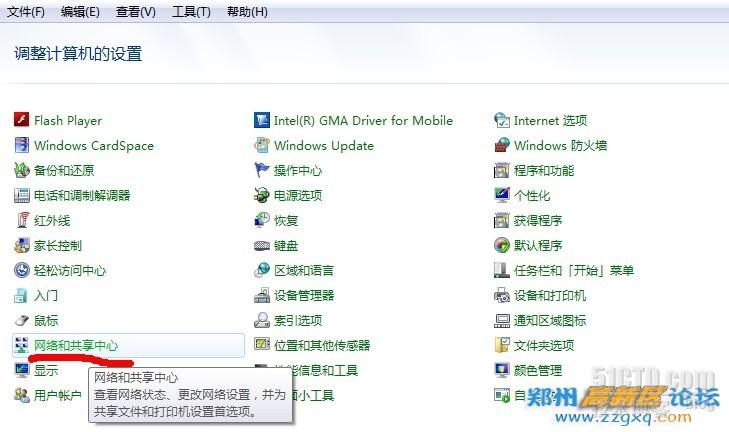The width and height of the screenshot is (729, 432).
Task: Open the 查看(V) menu
Action: (x=135, y=12)
